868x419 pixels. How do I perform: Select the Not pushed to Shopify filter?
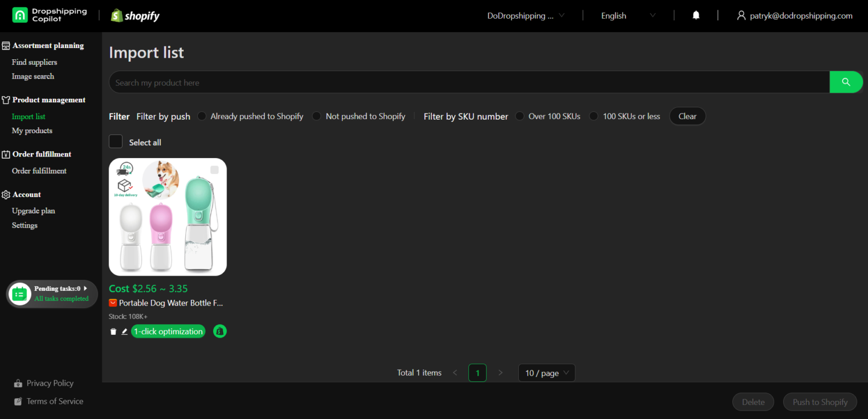tap(316, 116)
